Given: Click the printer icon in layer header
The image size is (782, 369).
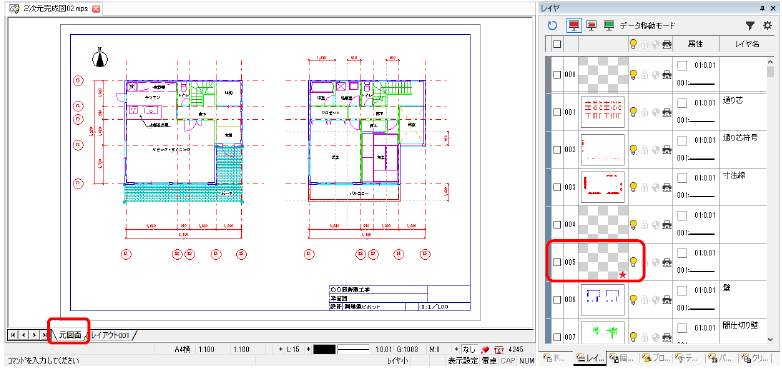Looking at the screenshot, I should click(666, 45).
